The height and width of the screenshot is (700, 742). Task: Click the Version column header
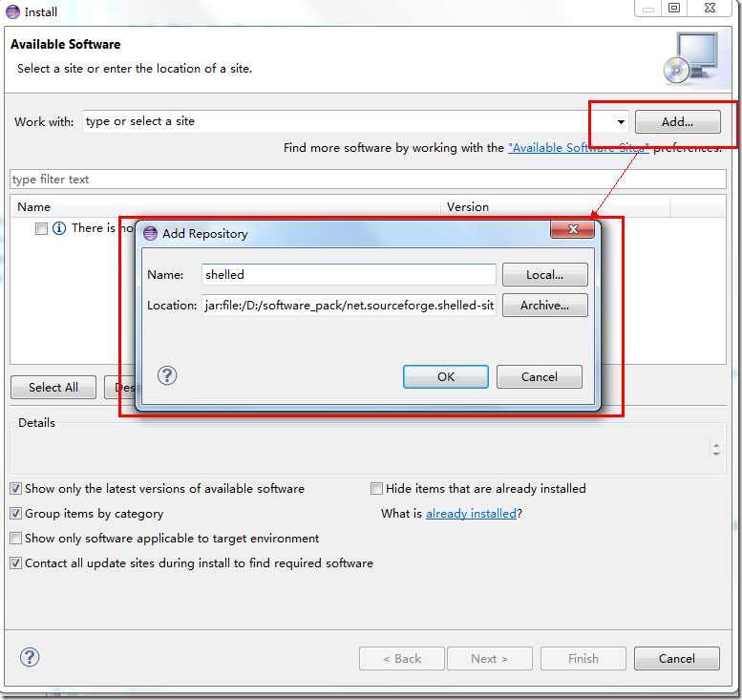556,207
